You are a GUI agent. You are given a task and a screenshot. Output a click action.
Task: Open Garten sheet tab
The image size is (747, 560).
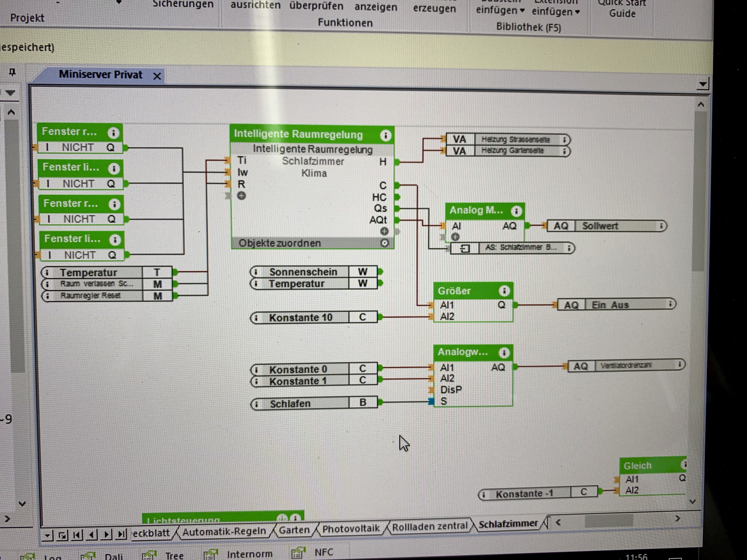coord(294,530)
